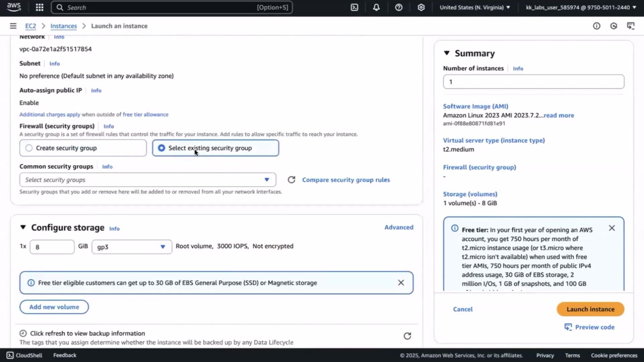The image size is (644, 362).
Task: Open Firewall (security group) summary link
Action: 479,167
